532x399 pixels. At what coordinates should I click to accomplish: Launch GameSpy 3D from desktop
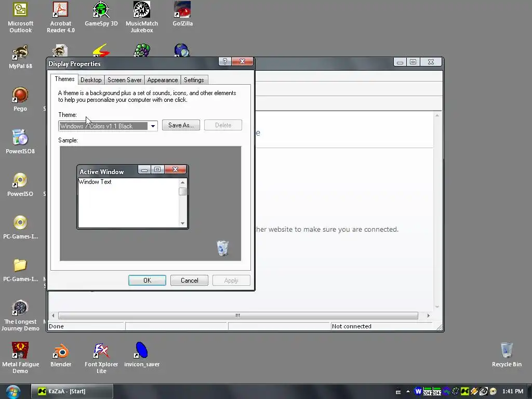coord(101,14)
